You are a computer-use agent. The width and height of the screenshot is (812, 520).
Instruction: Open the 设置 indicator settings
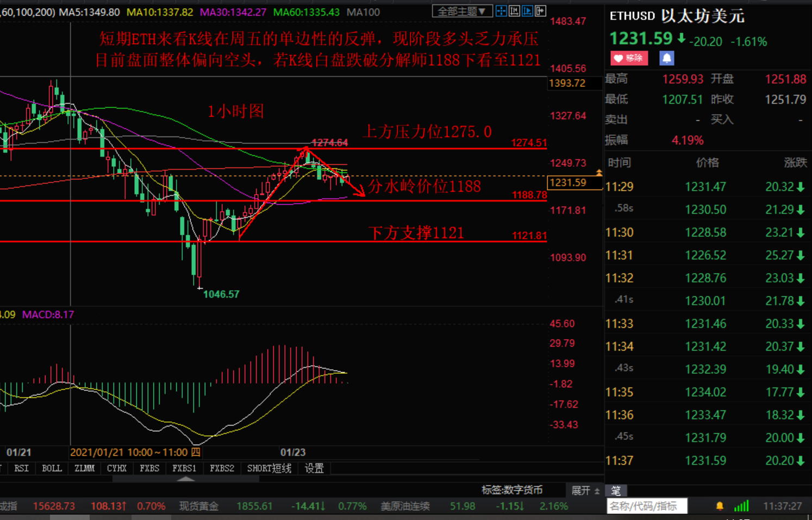tap(314, 468)
